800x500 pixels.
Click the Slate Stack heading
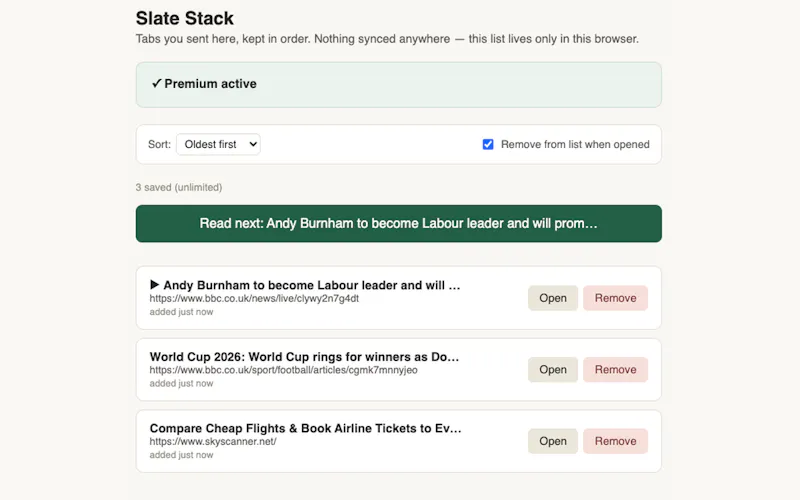(x=185, y=18)
